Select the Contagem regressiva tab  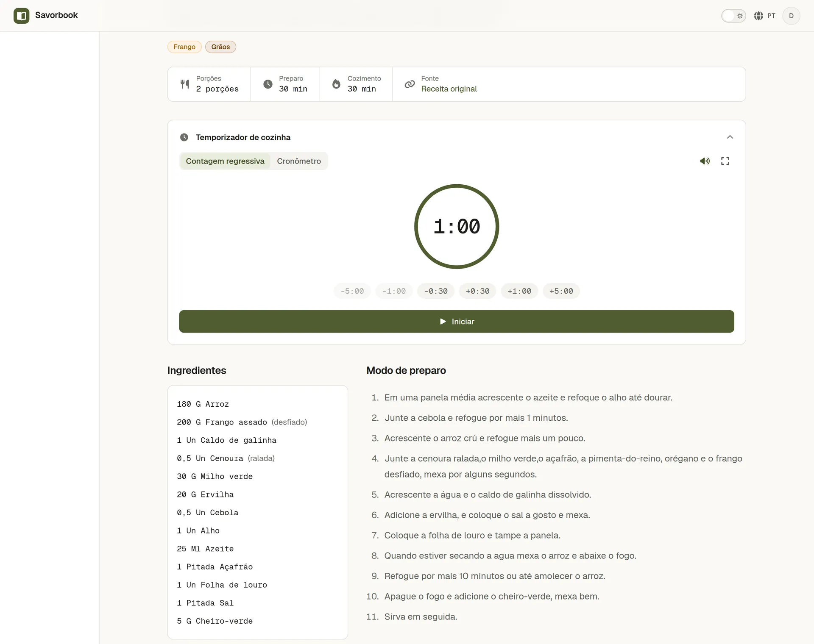click(x=225, y=161)
